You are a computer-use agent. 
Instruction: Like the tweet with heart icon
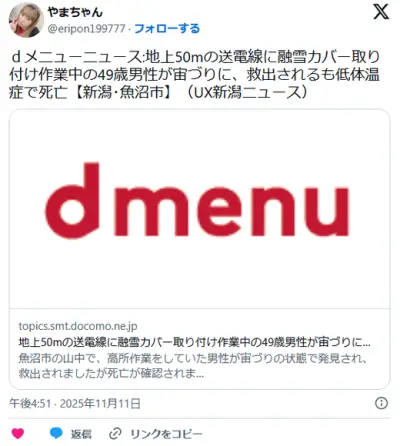(x=18, y=433)
